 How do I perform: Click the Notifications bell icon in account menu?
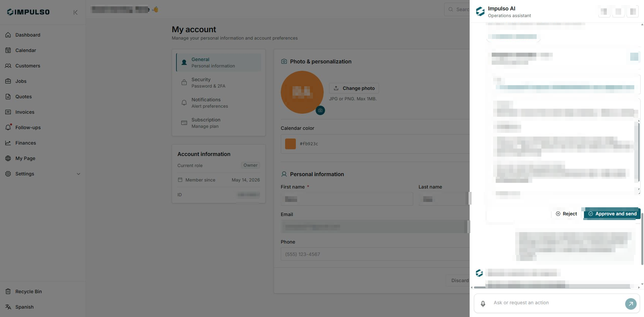click(184, 103)
